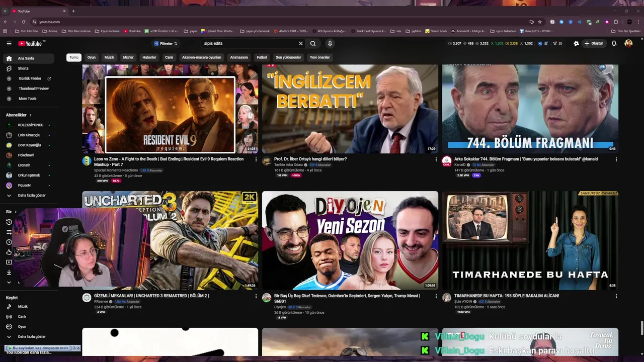Open options menu for Prof. Dr. İlber Ortaylı video
The width and height of the screenshot is (644, 362).
pyautogui.click(x=436, y=159)
